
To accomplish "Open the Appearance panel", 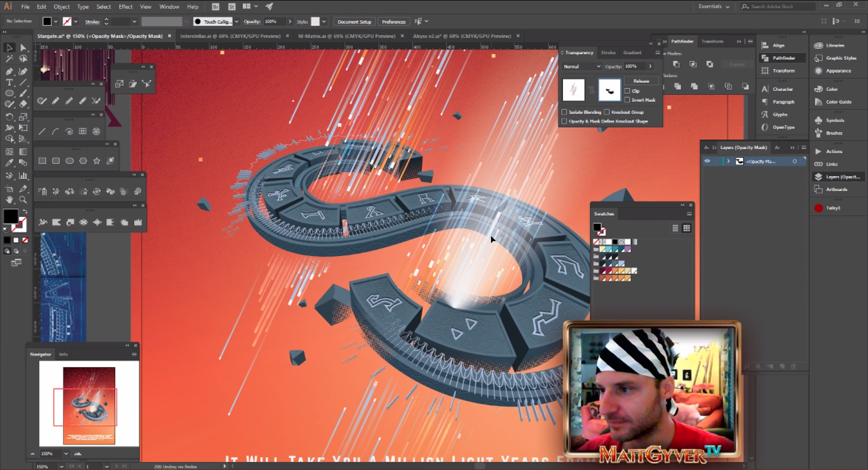I will pyautogui.click(x=838, y=71).
